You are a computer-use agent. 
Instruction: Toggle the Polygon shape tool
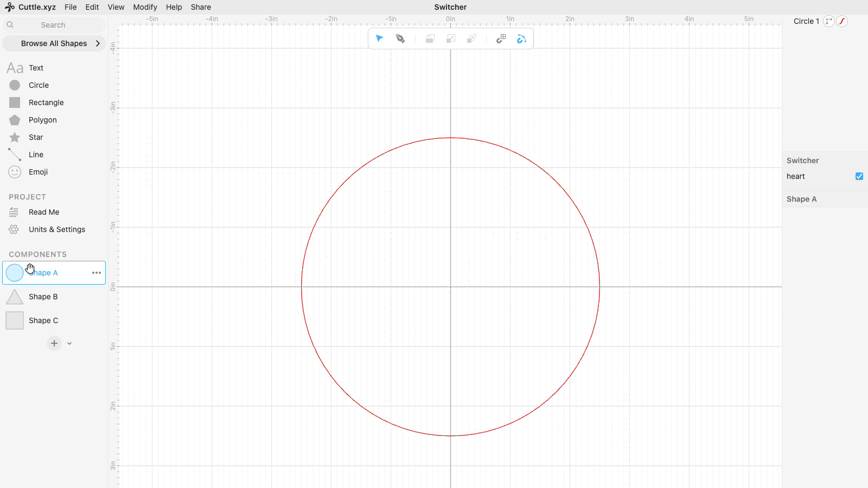(x=41, y=120)
